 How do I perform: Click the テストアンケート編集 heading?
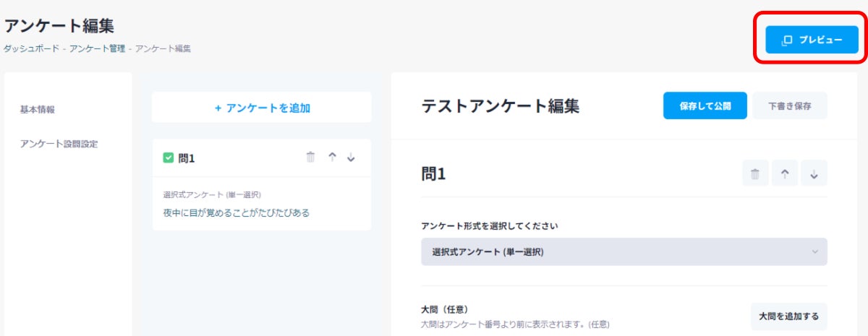point(501,106)
